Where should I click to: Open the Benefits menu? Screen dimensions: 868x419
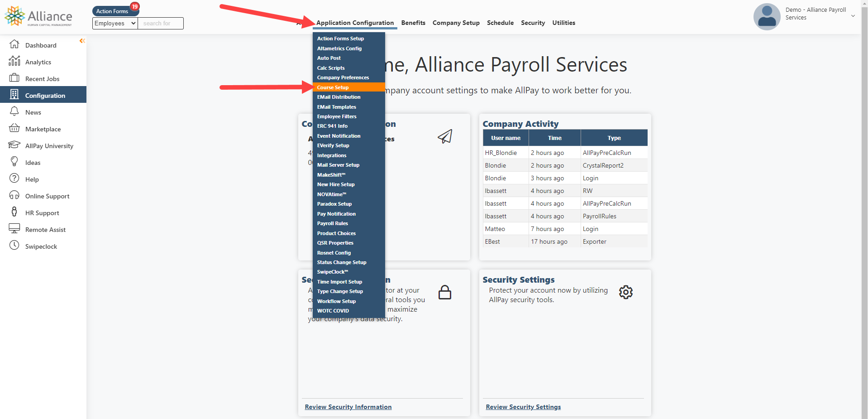point(413,23)
